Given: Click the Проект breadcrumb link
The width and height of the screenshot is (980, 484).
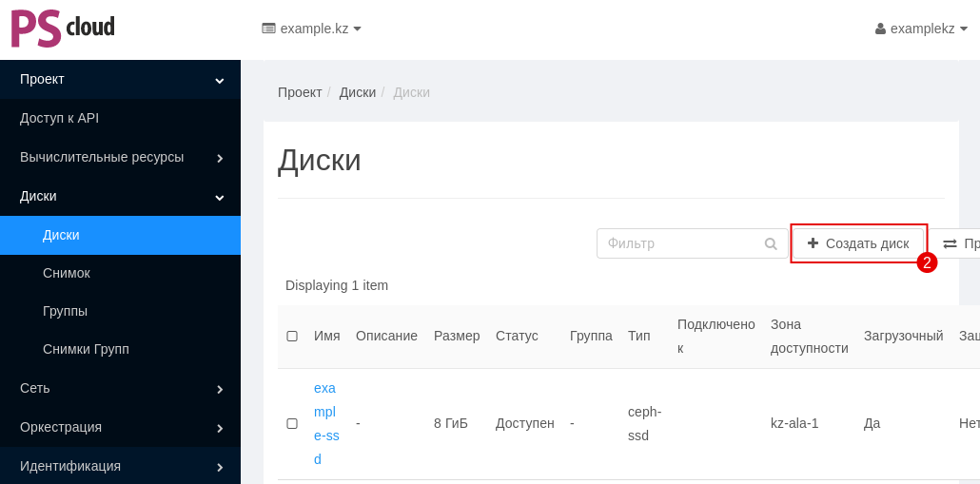Looking at the screenshot, I should (300, 92).
